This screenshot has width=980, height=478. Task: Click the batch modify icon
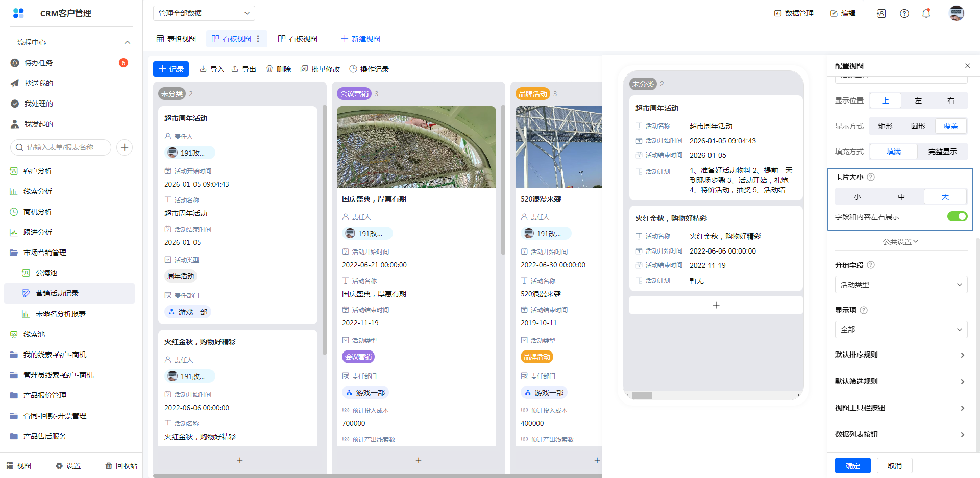[304, 69]
